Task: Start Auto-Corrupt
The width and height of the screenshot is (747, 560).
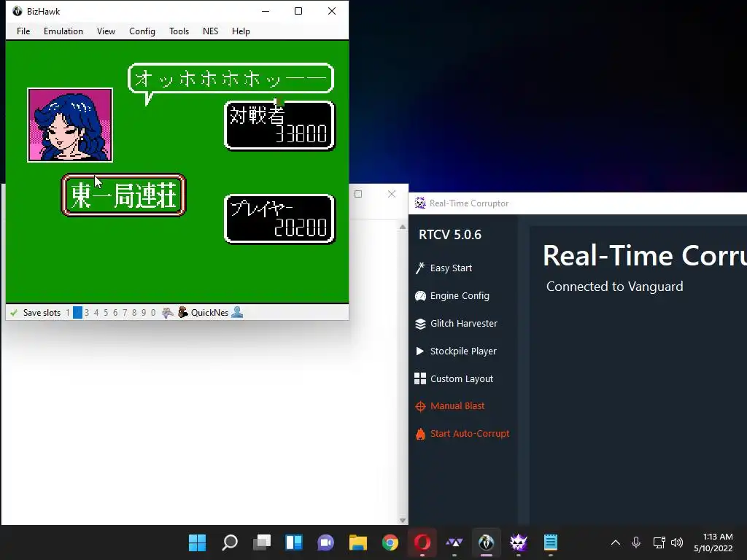Action: [470, 433]
